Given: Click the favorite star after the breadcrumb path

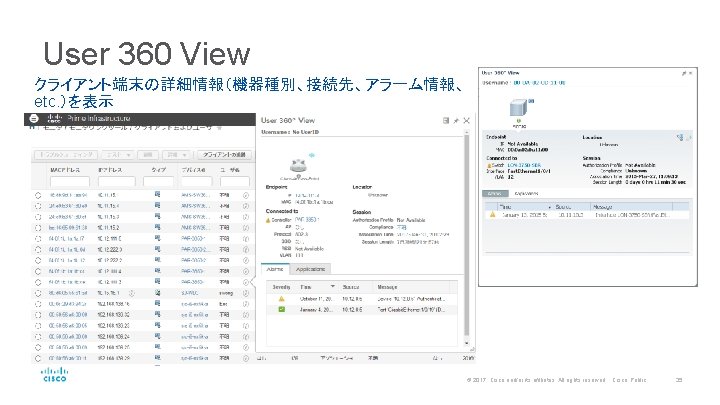Looking at the screenshot, I should (x=219, y=128).
